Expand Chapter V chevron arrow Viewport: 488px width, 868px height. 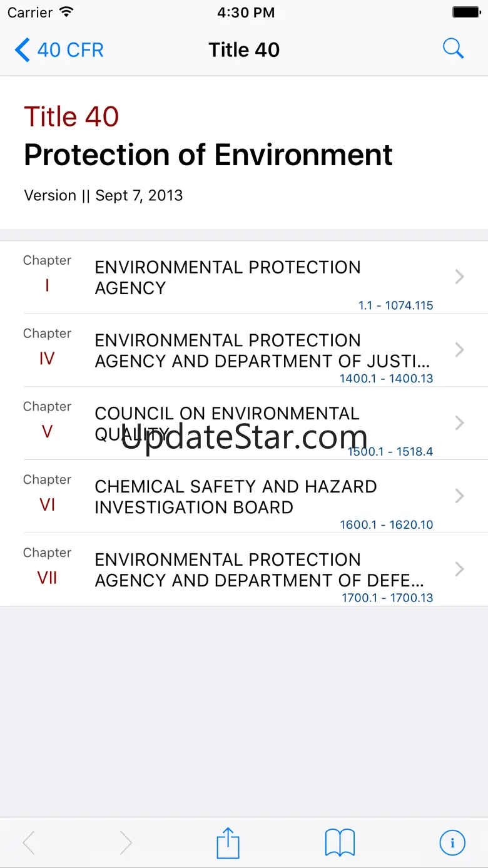pyautogui.click(x=460, y=423)
